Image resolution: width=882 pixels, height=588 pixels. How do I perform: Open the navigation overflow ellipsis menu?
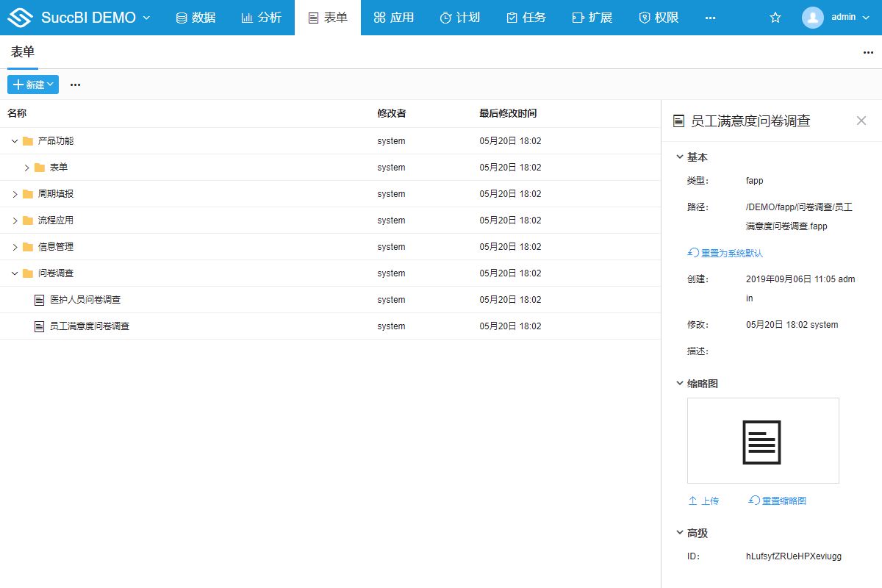coord(710,18)
